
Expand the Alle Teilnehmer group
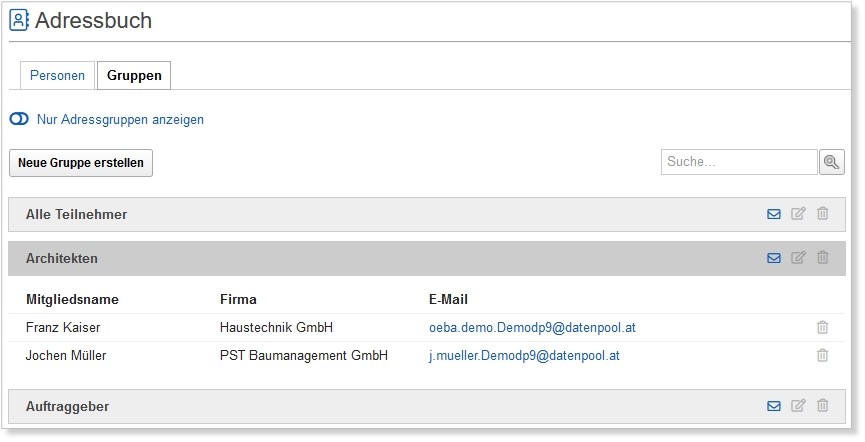(x=77, y=214)
